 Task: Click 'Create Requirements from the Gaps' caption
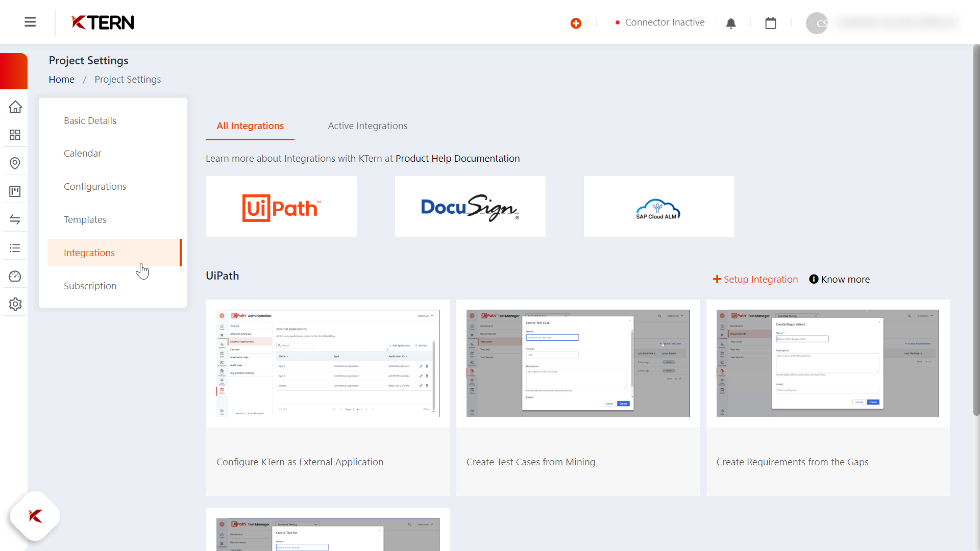(x=792, y=462)
